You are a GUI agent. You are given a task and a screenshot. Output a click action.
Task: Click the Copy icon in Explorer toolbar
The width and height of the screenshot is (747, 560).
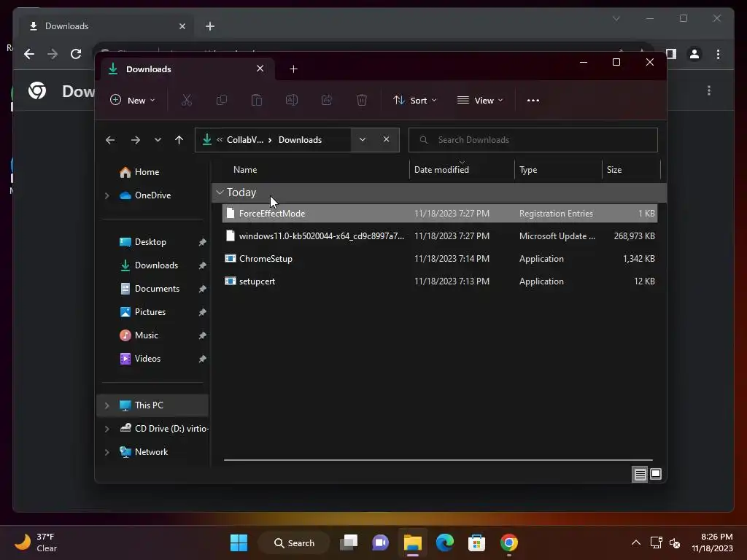(x=222, y=100)
